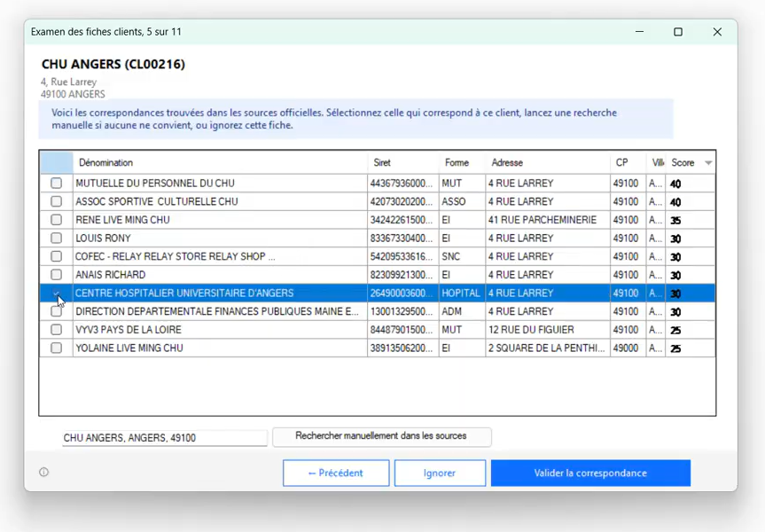Sort by the Adresse column header
This screenshot has height=532, width=765.
pos(548,162)
